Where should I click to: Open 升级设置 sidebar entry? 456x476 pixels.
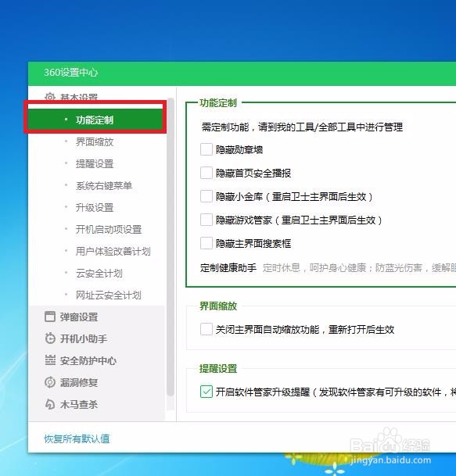(x=95, y=207)
